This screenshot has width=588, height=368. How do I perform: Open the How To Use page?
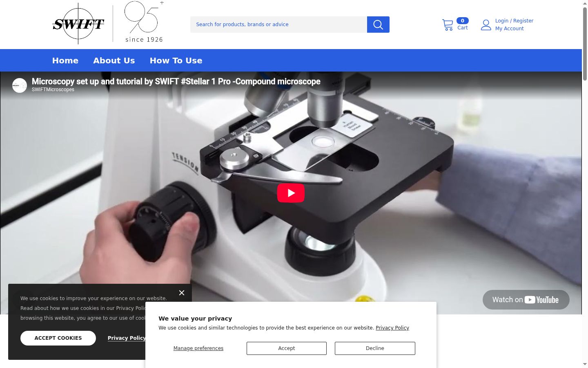(x=176, y=61)
